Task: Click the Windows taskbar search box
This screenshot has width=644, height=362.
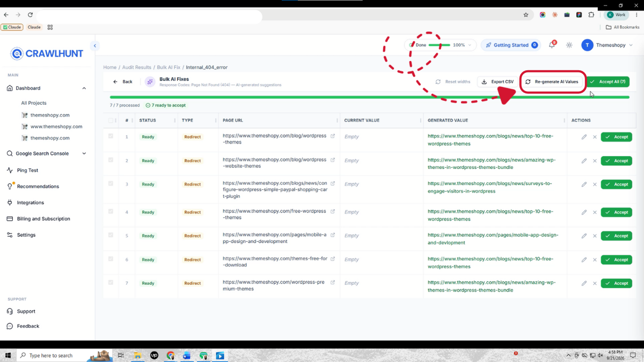Action: click(x=63, y=356)
